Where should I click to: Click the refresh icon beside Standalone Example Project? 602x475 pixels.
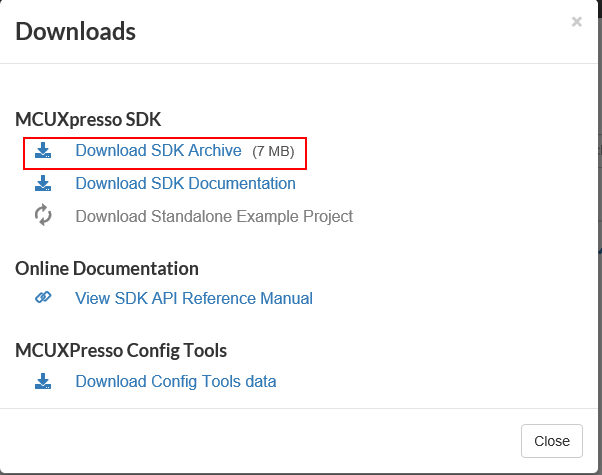42,216
